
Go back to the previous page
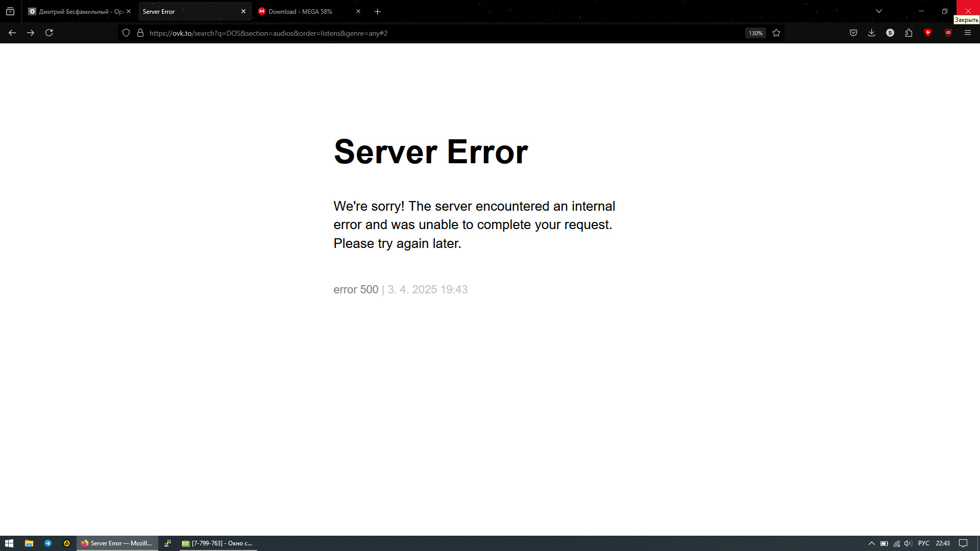click(12, 33)
